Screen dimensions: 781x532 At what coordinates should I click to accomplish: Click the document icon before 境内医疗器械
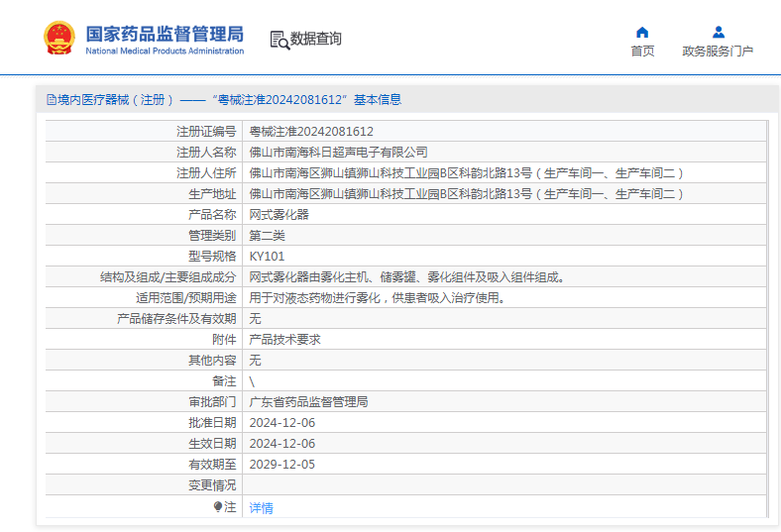pyautogui.click(x=52, y=99)
